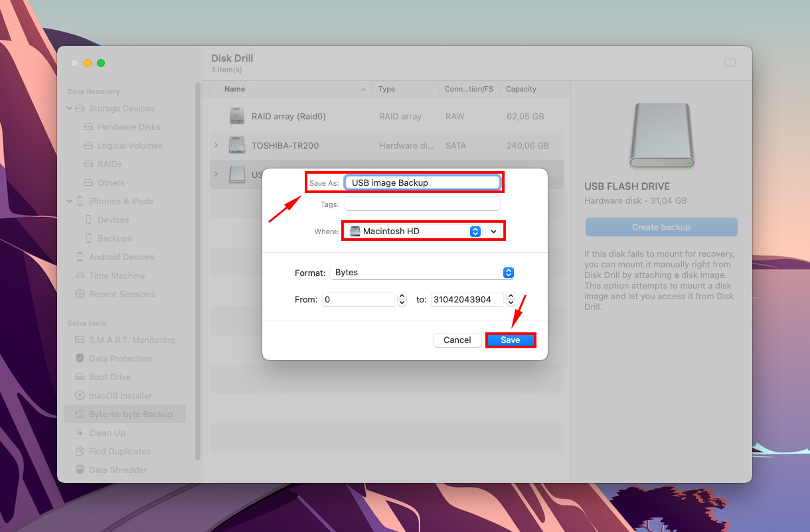Select Boot Drive under Extra tools
Viewport: 810px width, 532px height.
click(x=110, y=377)
